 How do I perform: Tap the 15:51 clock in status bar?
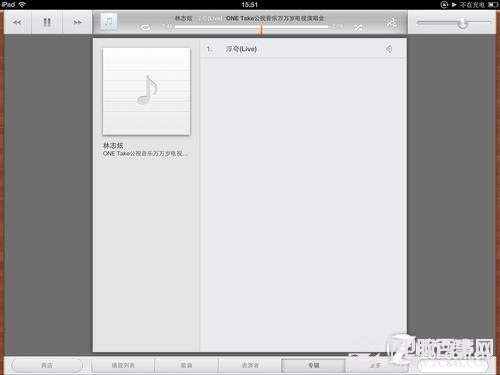(250, 5)
